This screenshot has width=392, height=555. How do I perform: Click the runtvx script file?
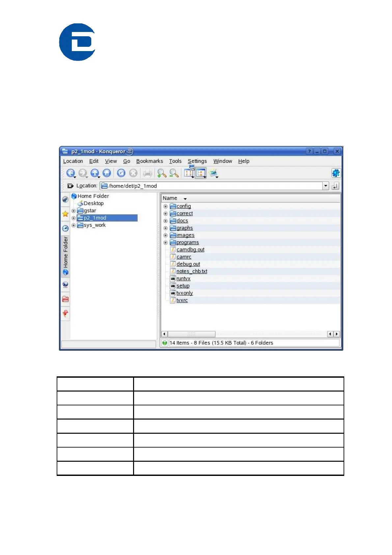(183, 279)
